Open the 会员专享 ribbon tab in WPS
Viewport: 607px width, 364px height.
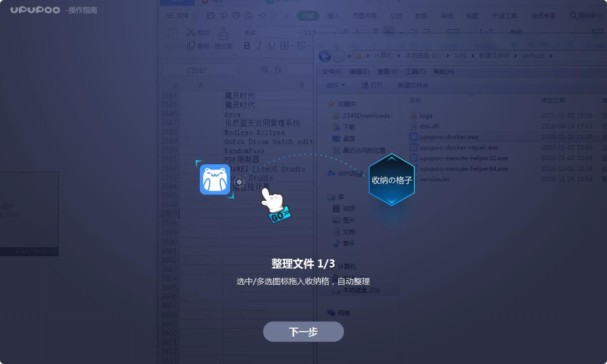[x=544, y=16]
